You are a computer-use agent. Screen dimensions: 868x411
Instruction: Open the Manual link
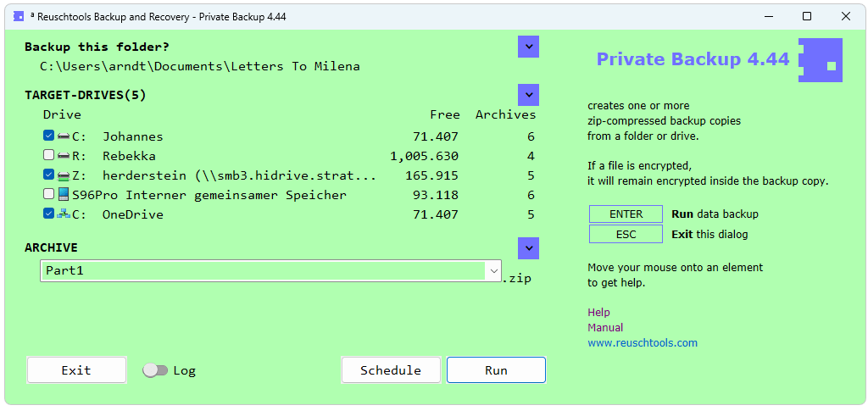pos(605,328)
